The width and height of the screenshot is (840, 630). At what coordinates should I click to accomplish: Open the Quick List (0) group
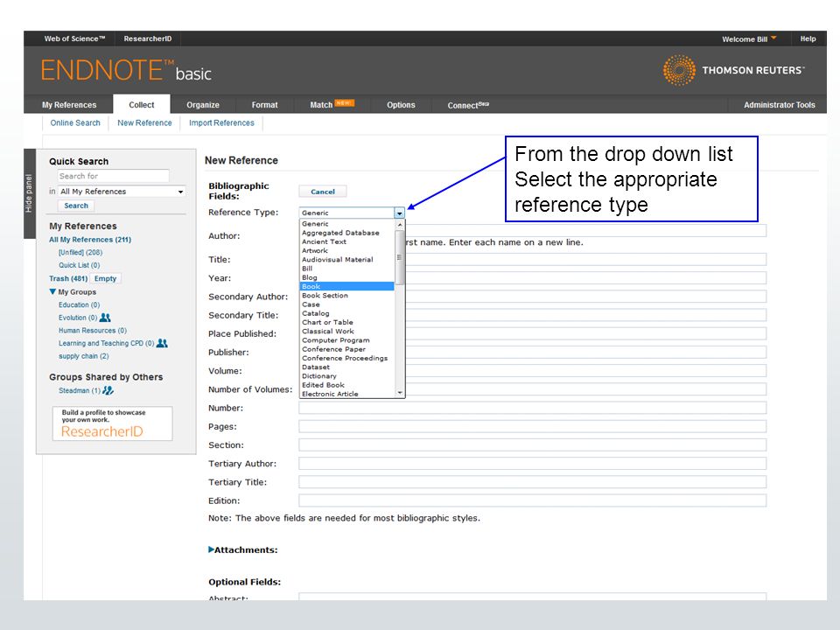tap(80, 265)
